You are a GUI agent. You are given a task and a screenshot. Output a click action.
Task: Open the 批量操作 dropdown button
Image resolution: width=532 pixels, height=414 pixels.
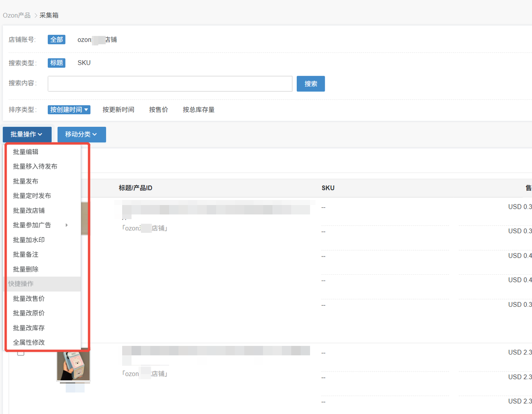27,134
